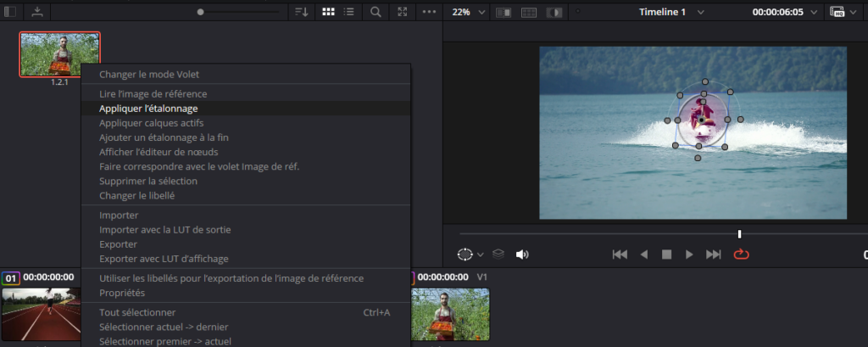Select the gallery still thumbnail 1.2.1
Viewport: 868px width, 347px height.
coord(59,55)
